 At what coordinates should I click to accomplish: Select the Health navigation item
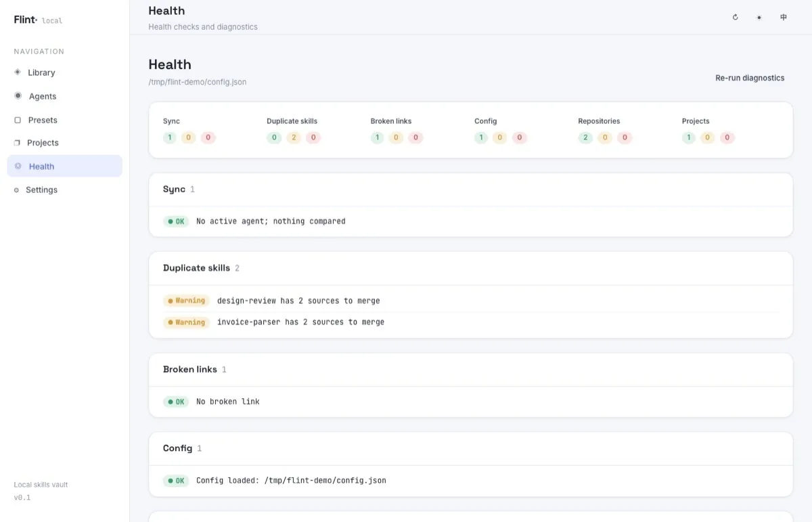click(65, 166)
